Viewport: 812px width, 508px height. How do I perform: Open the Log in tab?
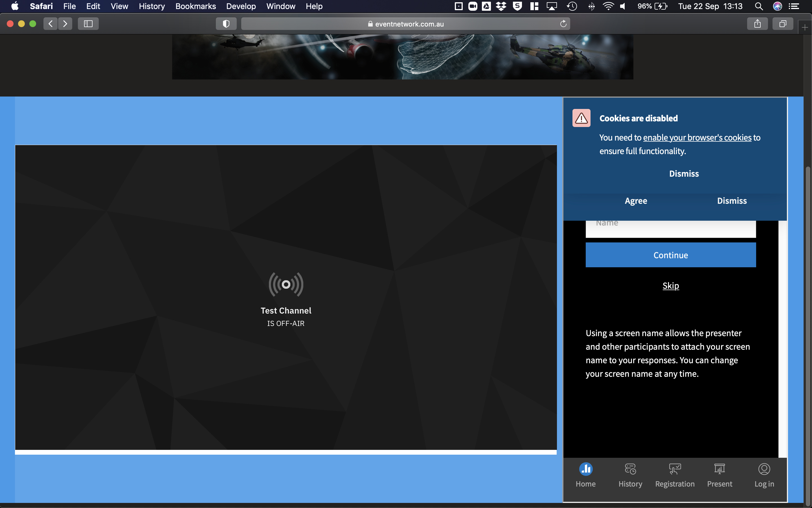coord(764,476)
